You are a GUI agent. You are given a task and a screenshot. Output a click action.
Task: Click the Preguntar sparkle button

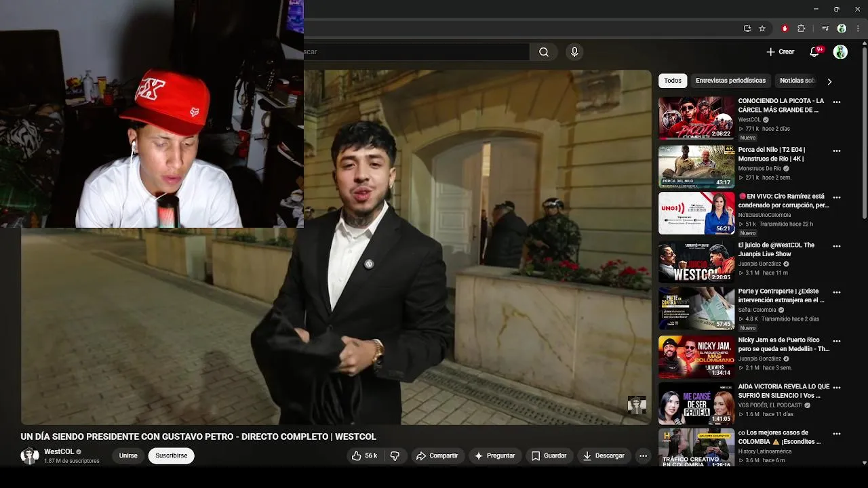point(495,456)
